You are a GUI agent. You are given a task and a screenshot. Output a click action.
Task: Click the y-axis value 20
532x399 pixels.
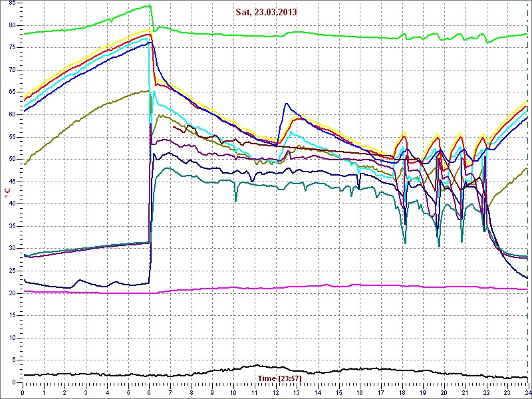click(x=12, y=293)
